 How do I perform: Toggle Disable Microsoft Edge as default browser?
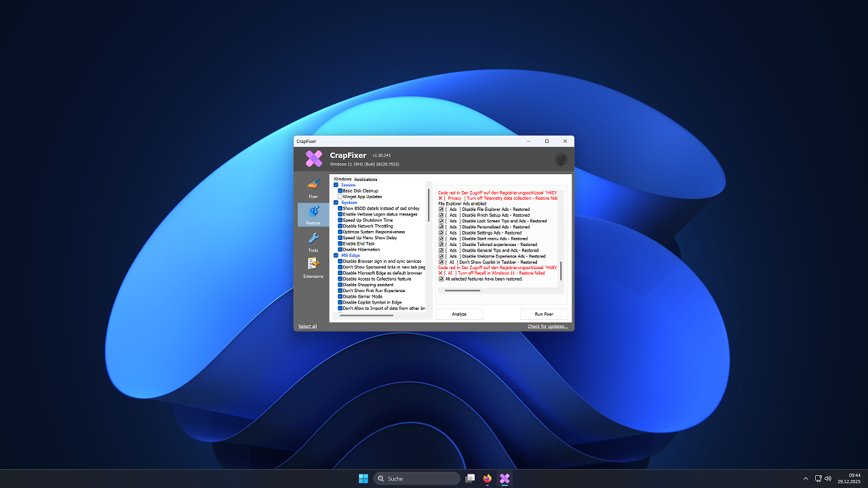pyautogui.click(x=340, y=273)
